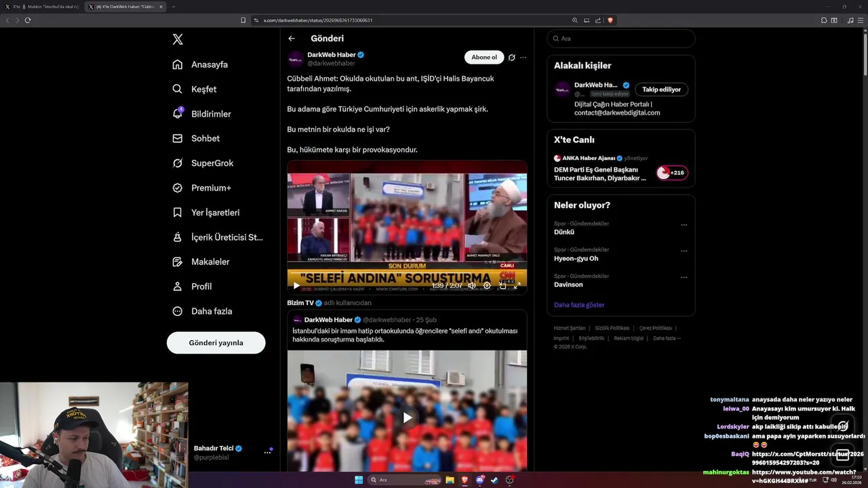
Task: Go to Profil page
Action: [x=192, y=286]
